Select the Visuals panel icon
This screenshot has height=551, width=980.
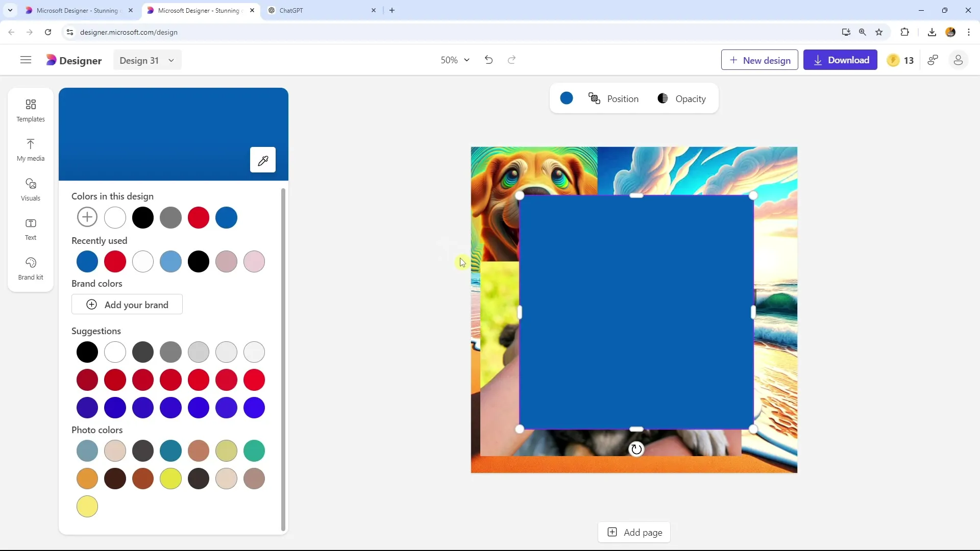coord(30,188)
